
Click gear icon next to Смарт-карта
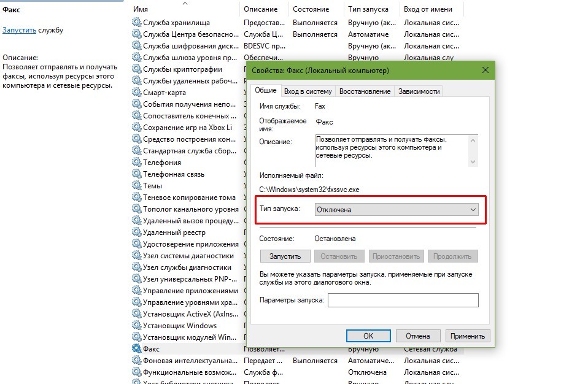(x=136, y=92)
